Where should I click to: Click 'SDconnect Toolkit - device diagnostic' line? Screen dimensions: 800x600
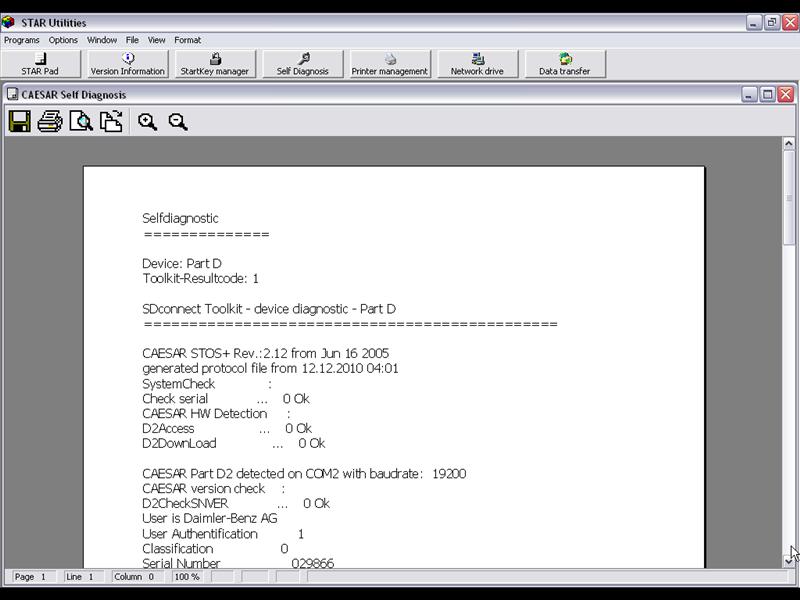(269, 309)
